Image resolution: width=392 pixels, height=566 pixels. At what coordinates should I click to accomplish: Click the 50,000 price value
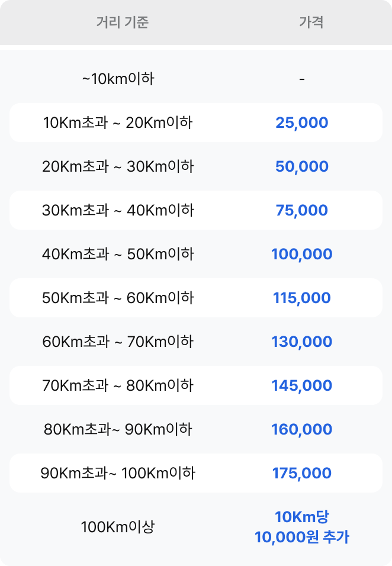(301, 166)
